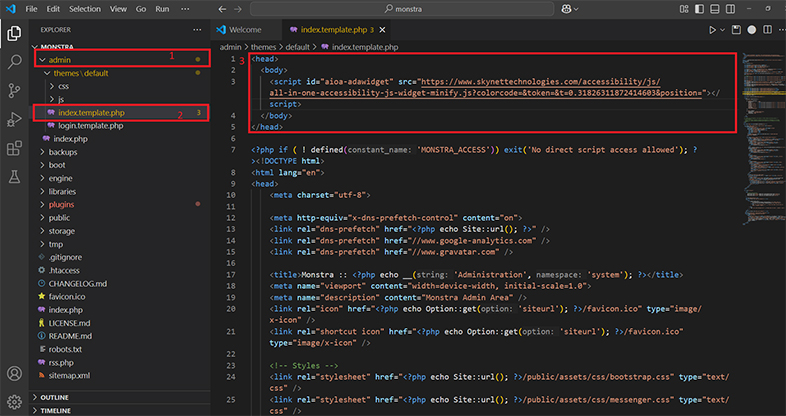Click the VS Code logo in title bar

click(11, 9)
